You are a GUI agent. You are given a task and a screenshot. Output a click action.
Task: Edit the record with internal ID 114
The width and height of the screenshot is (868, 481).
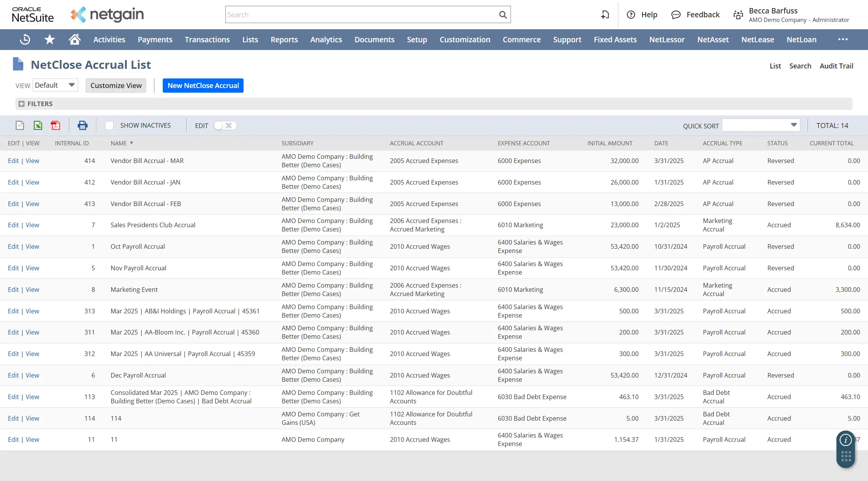click(x=13, y=418)
